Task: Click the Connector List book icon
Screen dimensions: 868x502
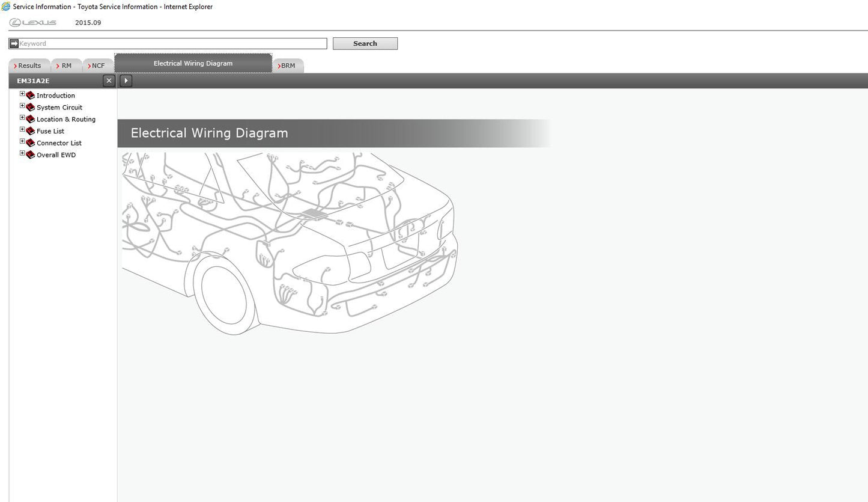Action: 31,143
